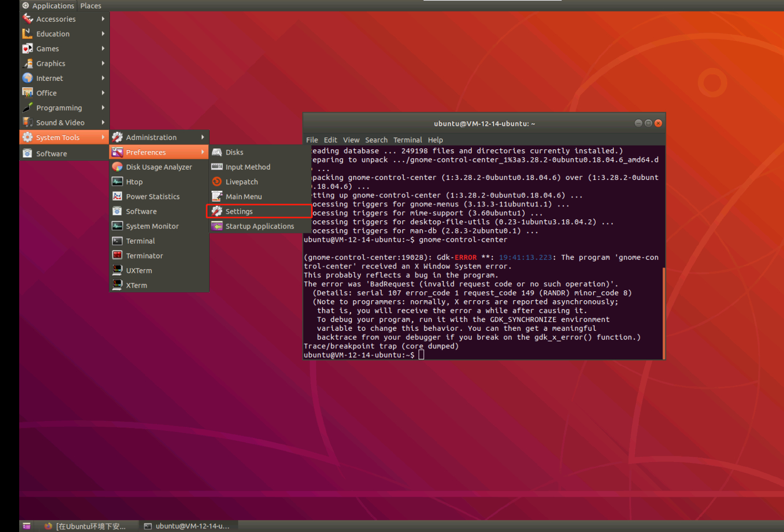The image size is (784, 532).
Task: Minimize the terminal window
Action: pos(638,123)
